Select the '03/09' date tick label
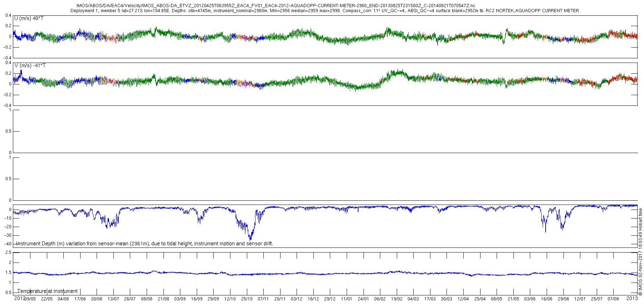 (180, 299)
